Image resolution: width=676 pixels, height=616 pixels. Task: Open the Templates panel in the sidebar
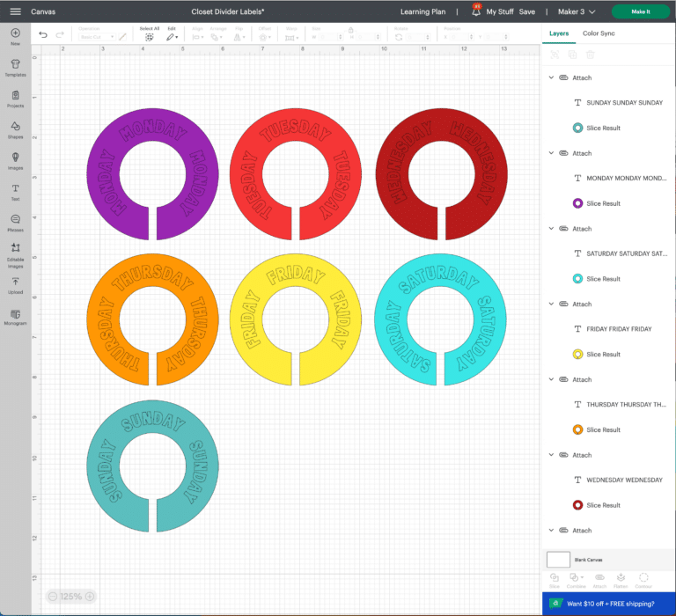pos(15,67)
